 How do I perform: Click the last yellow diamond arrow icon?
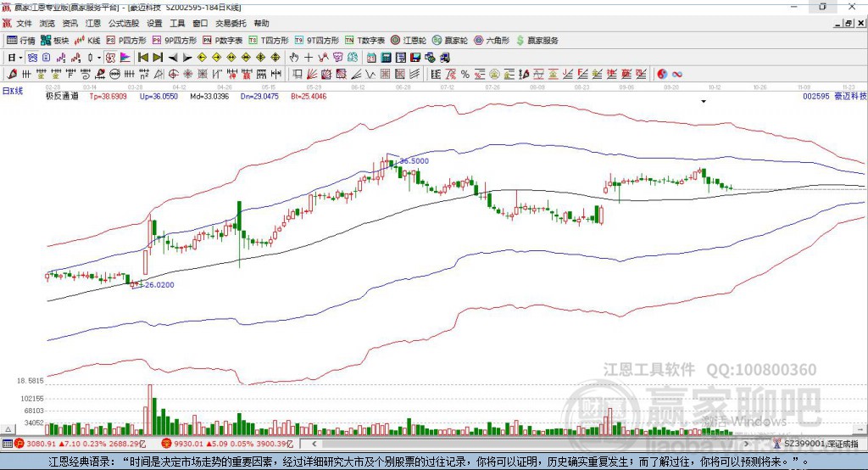(275, 58)
